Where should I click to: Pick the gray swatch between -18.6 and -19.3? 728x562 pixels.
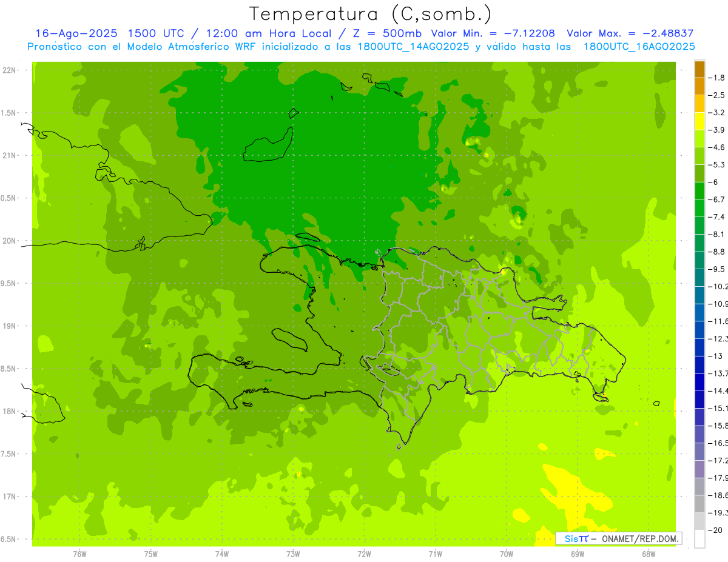[x=700, y=504]
